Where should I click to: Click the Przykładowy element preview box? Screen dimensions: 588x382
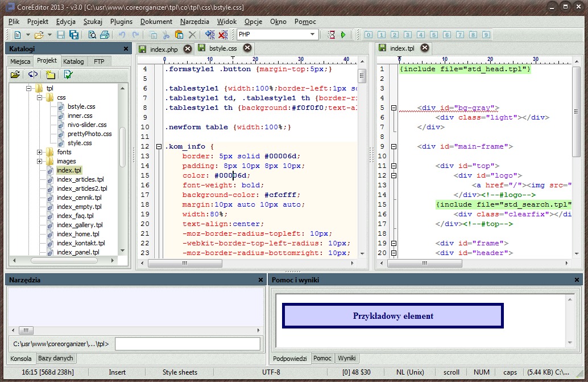(392, 316)
